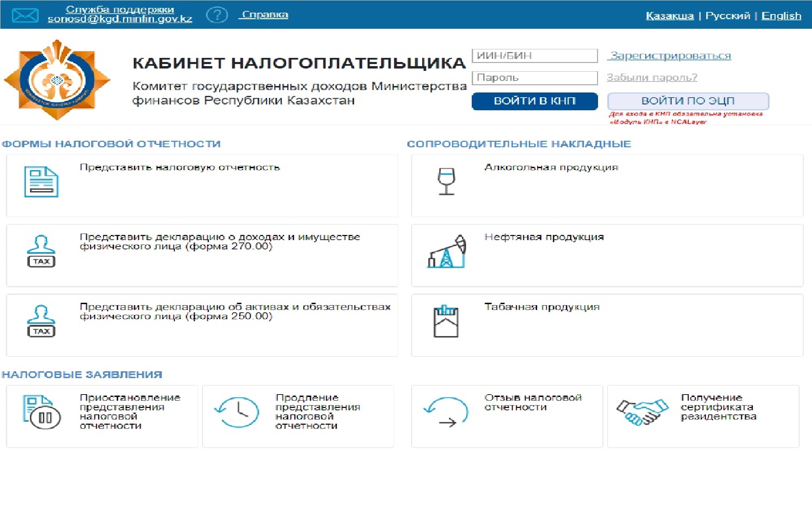
Task: Focus the ИИН/БИН input field
Action: pyautogui.click(x=535, y=56)
